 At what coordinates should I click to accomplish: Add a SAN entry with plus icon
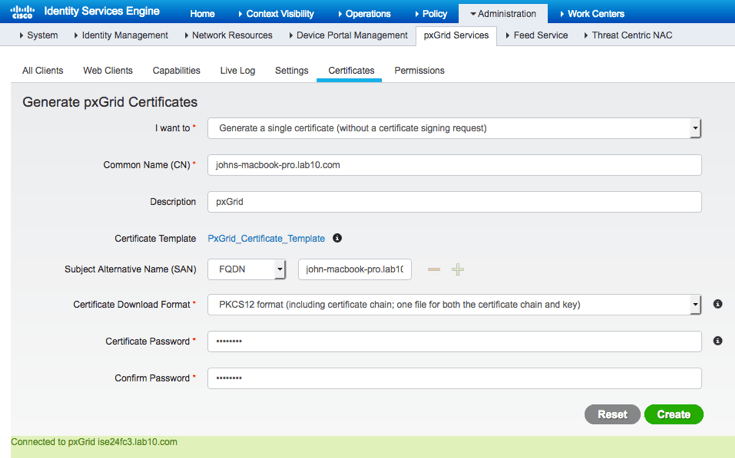458,270
